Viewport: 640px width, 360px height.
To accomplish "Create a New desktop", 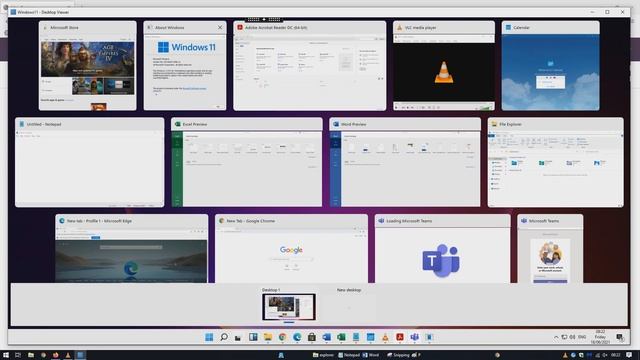I will coord(349,307).
